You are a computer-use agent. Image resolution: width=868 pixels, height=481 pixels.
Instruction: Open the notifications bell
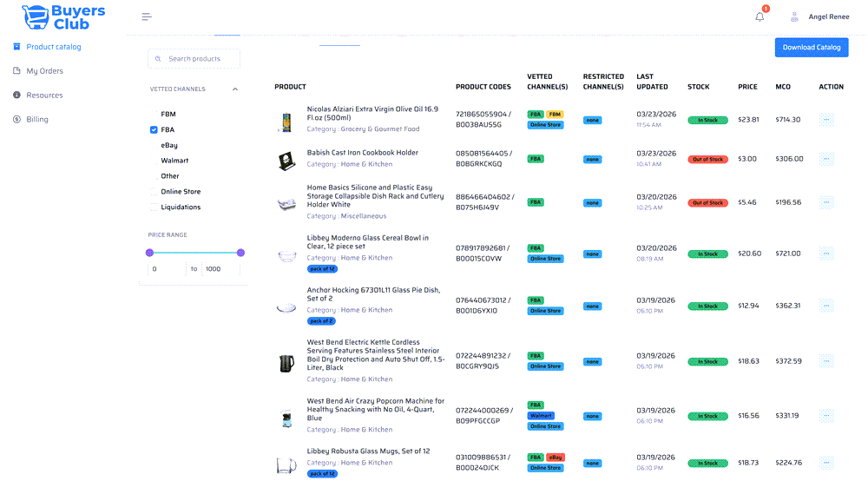click(x=759, y=16)
